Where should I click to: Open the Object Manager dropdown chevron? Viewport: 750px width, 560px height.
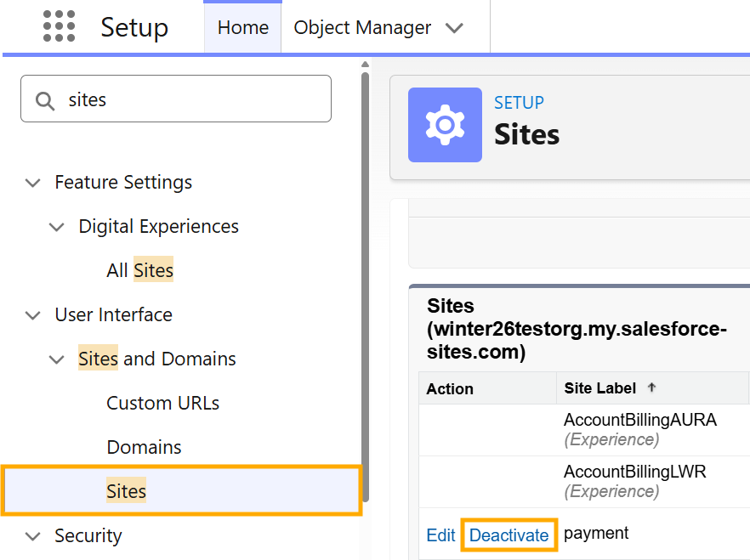(454, 28)
